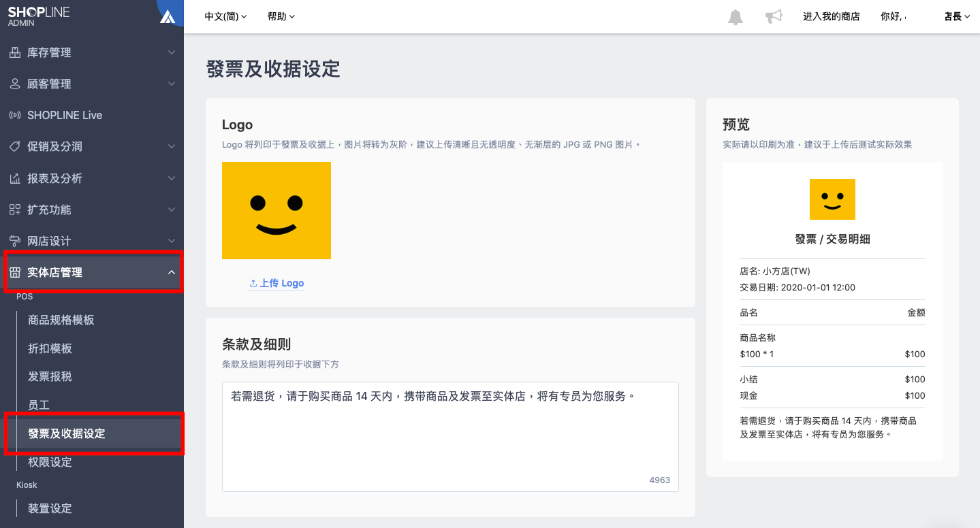Click the SHOPLINE Admin logo
This screenshot has width=980, height=528.
39,16
